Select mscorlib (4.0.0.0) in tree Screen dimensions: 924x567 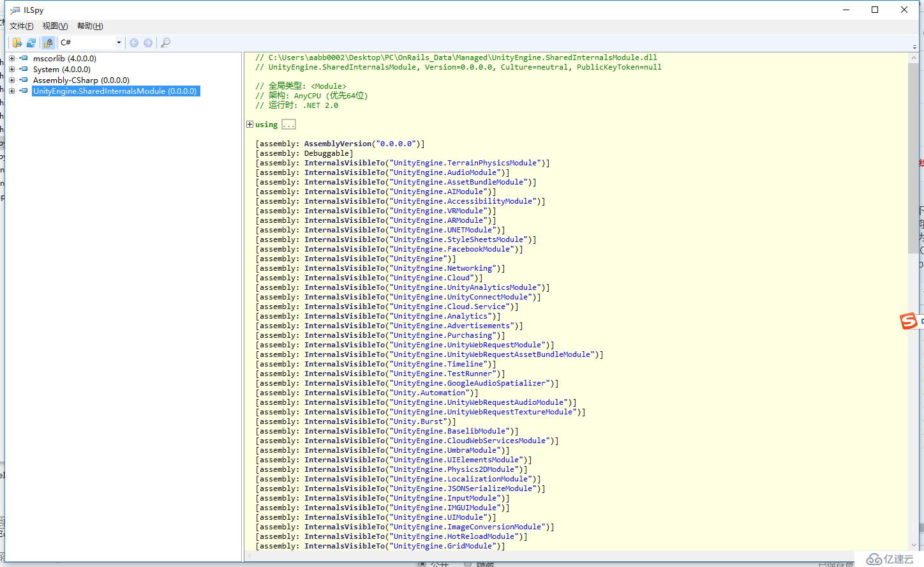coord(64,58)
